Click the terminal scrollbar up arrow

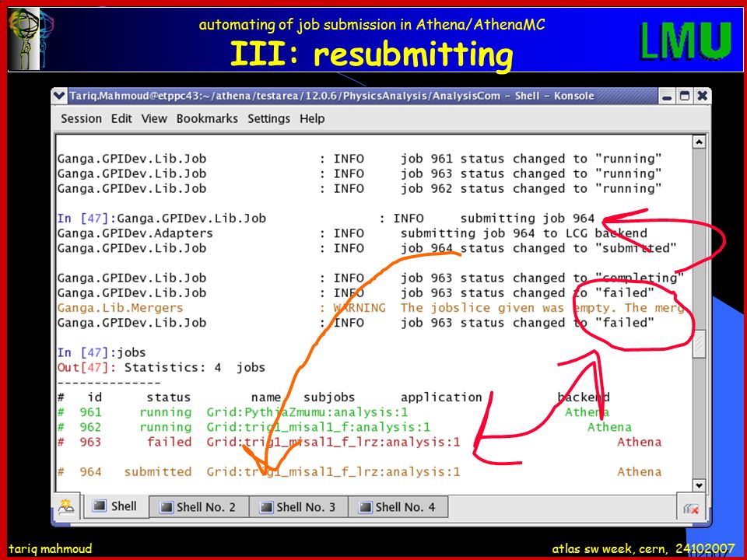click(x=699, y=142)
